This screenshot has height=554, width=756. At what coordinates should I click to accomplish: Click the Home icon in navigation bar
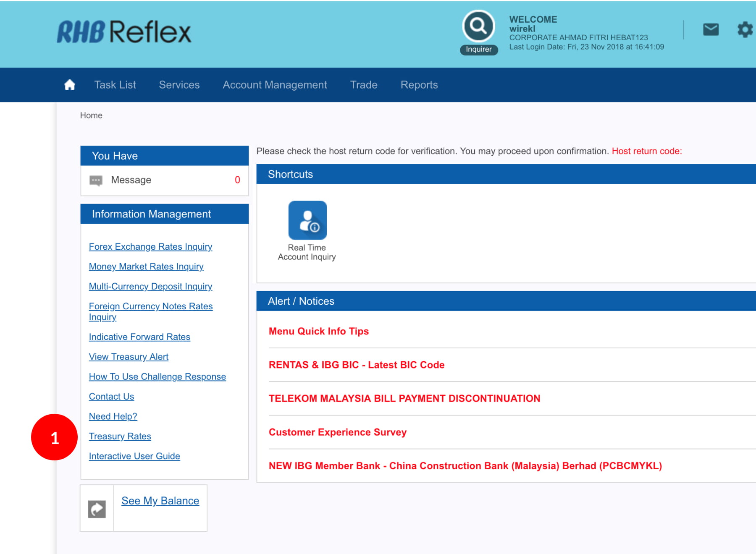click(x=70, y=85)
